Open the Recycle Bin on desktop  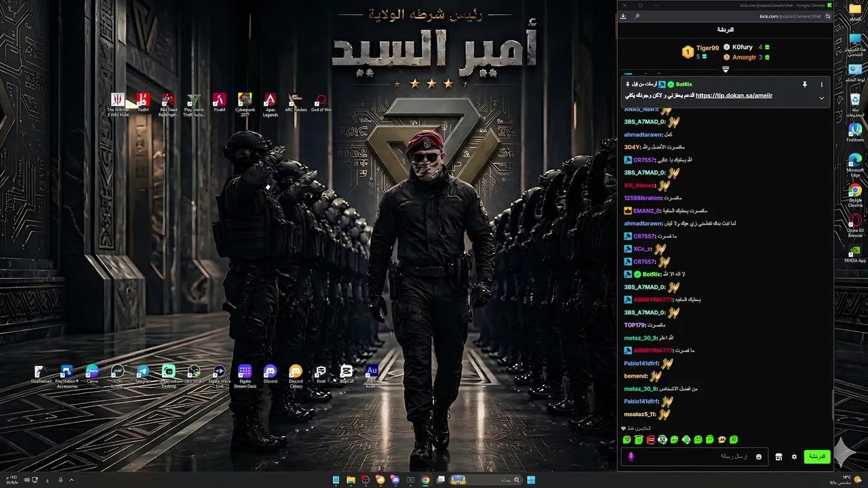pos(855,104)
